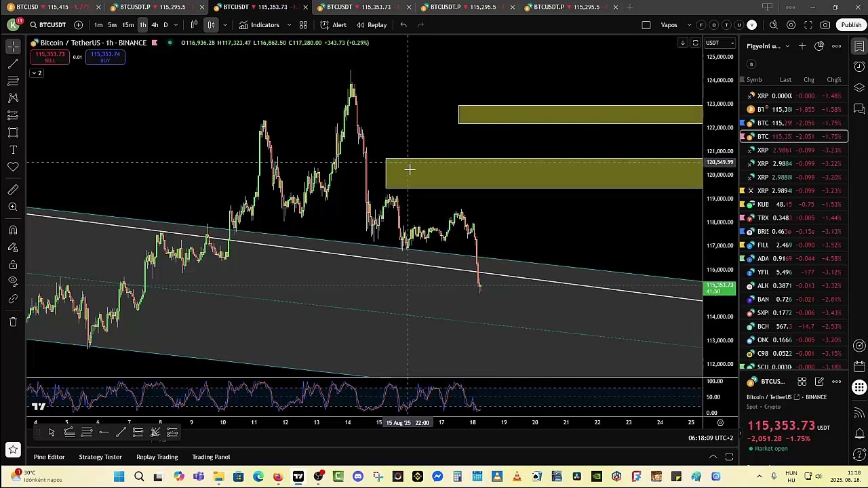Open the forecasting and measurement tools
This screenshot has width=868, height=488.
coord(13,115)
